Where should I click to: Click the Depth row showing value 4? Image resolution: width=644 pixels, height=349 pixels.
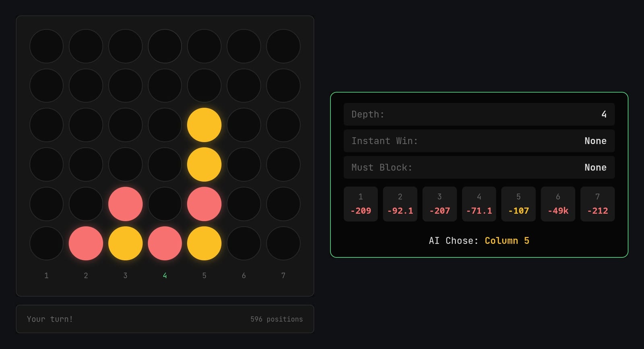pyautogui.click(x=479, y=114)
